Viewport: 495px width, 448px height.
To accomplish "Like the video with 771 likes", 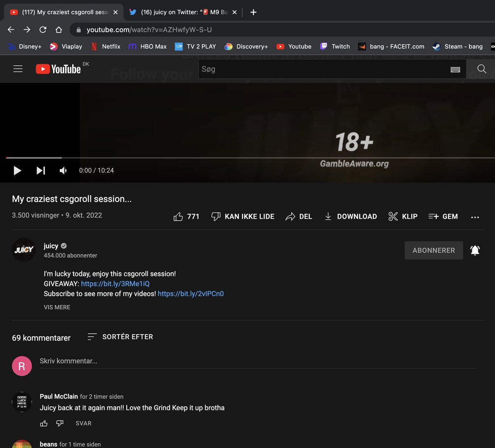I will coord(186,217).
